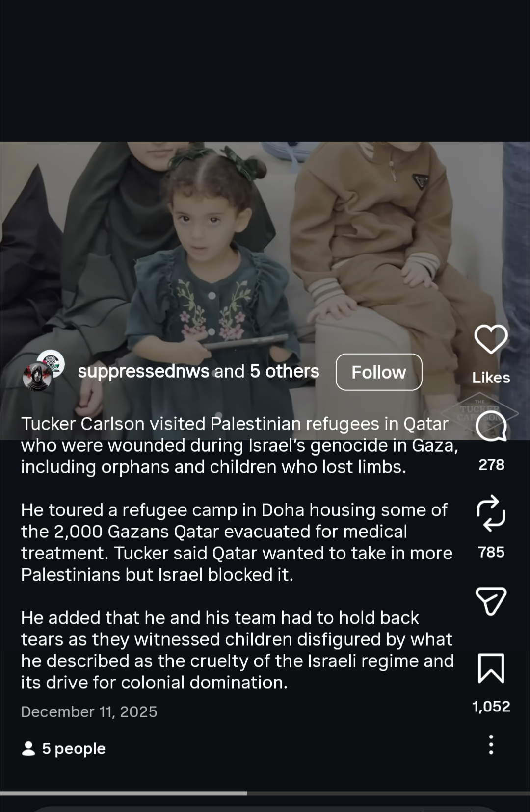Tap the December 11, 2025 post date

click(89, 712)
